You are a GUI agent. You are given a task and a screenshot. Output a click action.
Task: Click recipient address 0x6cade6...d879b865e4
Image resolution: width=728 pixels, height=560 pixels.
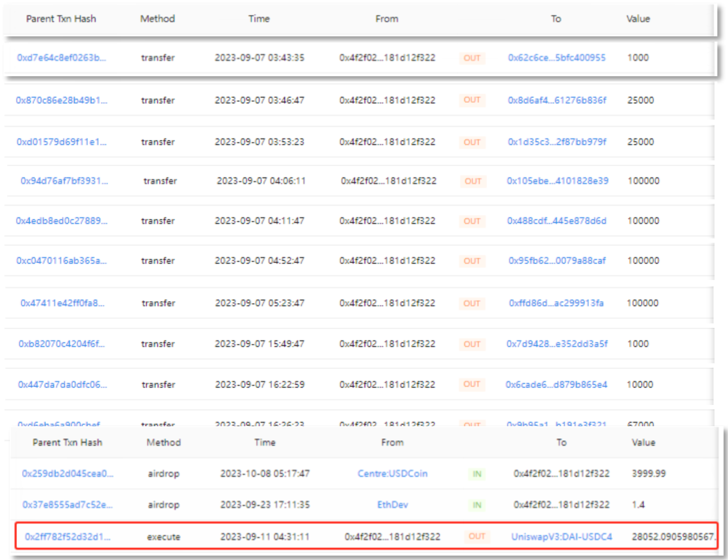pyautogui.click(x=556, y=385)
